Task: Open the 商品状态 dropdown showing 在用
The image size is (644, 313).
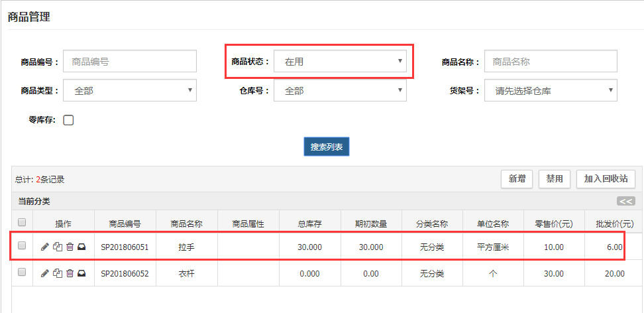Action: pyautogui.click(x=341, y=62)
